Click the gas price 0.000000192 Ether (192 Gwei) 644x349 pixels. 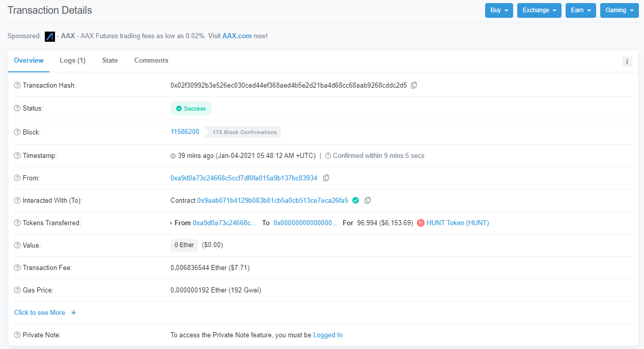[x=216, y=290]
